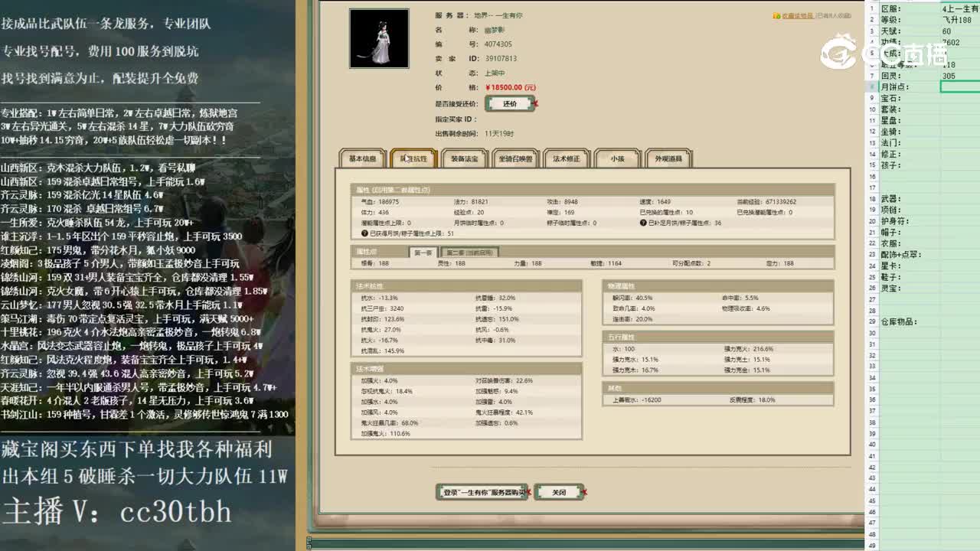The width and height of the screenshot is (980, 551).
Task: Select the 仓库物品 cell in the spreadsheet
Action: pyautogui.click(x=910, y=321)
